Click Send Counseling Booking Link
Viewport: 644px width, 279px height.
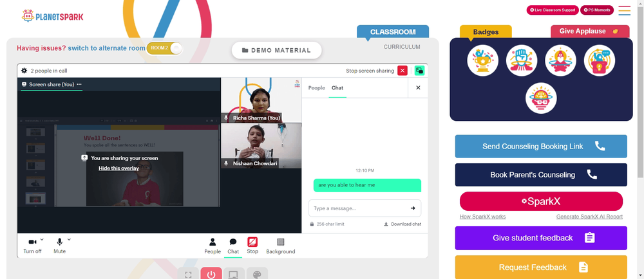pos(541,147)
